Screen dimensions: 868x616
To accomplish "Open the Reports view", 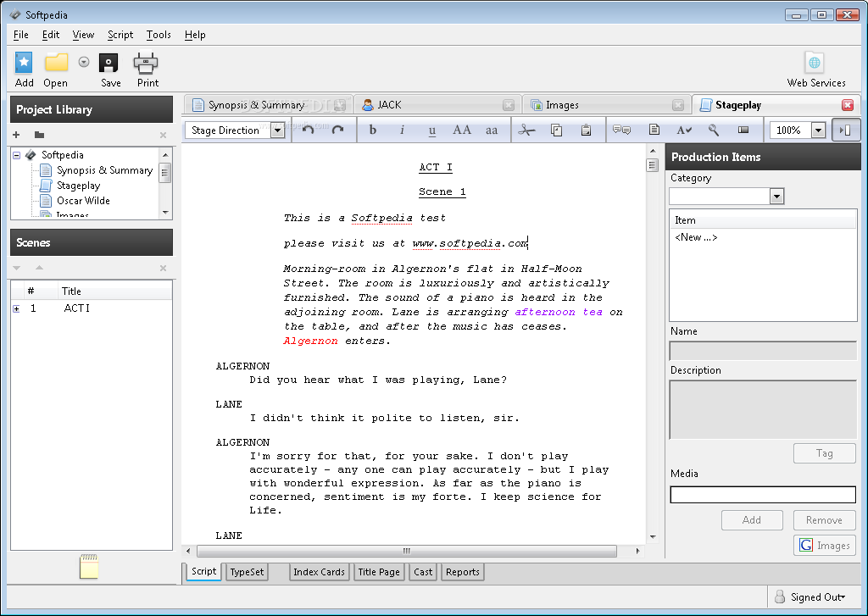I will click(x=462, y=572).
